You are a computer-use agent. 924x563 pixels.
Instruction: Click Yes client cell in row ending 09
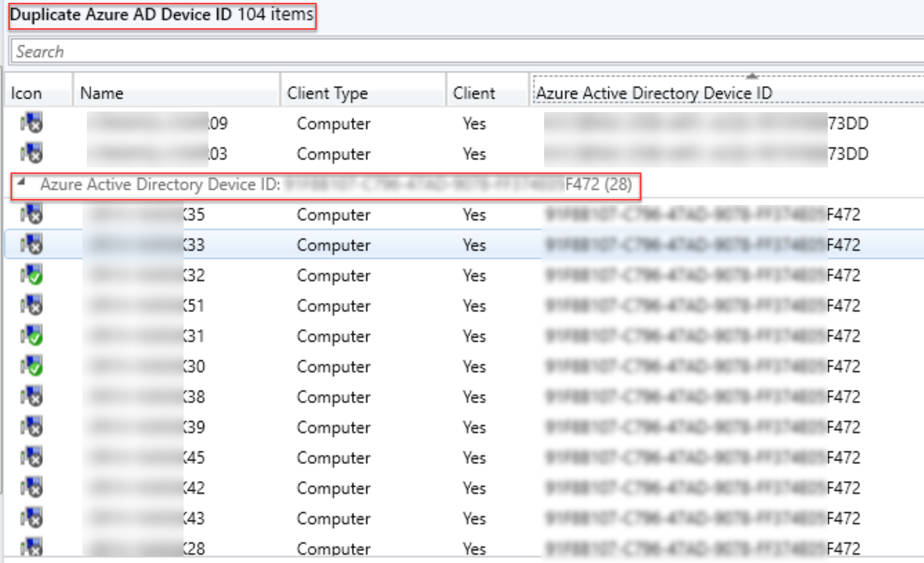474,123
